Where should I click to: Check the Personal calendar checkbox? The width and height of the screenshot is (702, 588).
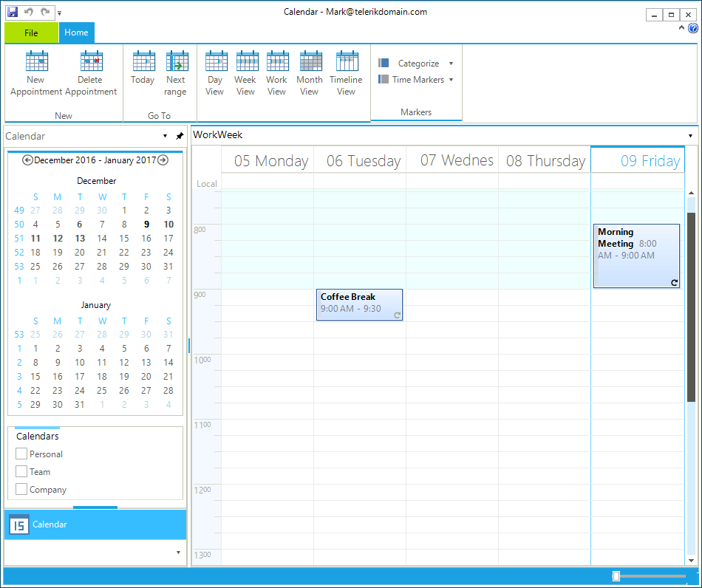(21, 454)
